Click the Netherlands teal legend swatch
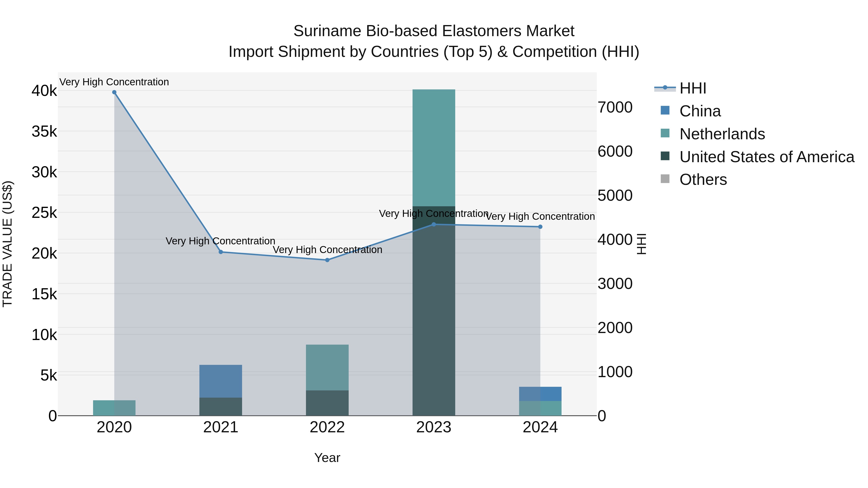868x488 pixels. coord(665,133)
